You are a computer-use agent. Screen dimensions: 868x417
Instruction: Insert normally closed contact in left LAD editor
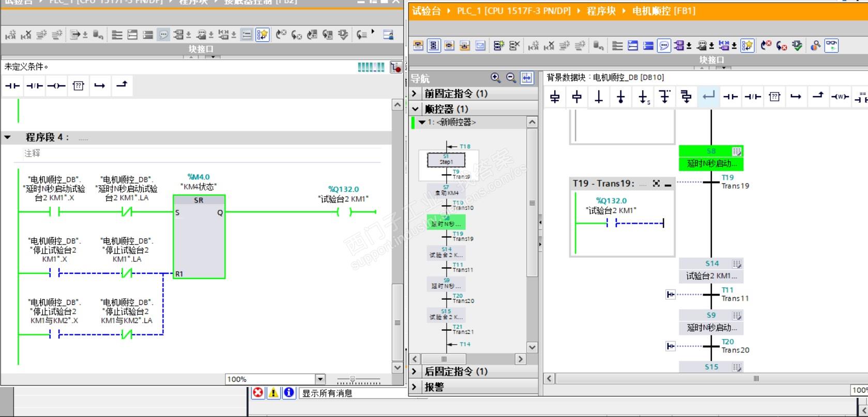point(34,86)
